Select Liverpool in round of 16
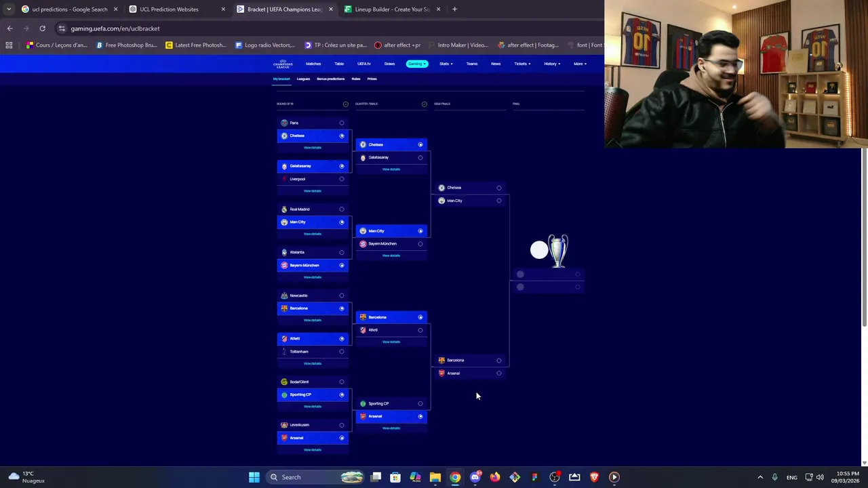The image size is (868, 488). pyautogui.click(x=313, y=179)
